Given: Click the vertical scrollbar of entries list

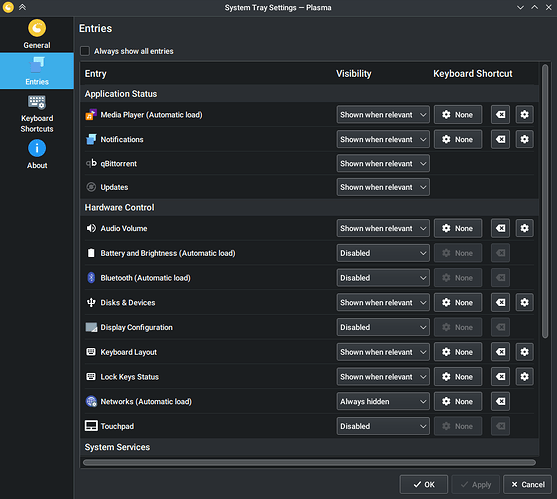Looking at the screenshot, I should point(545,201).
